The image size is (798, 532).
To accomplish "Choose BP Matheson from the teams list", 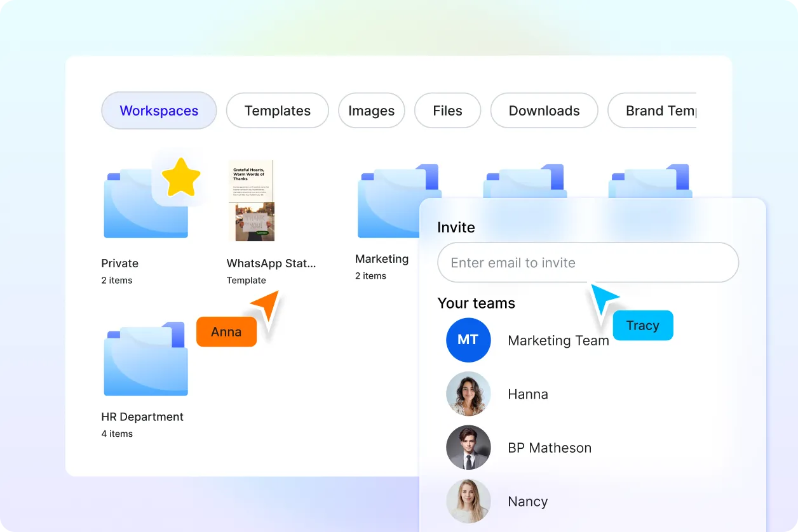I will [x=550, y=448].
